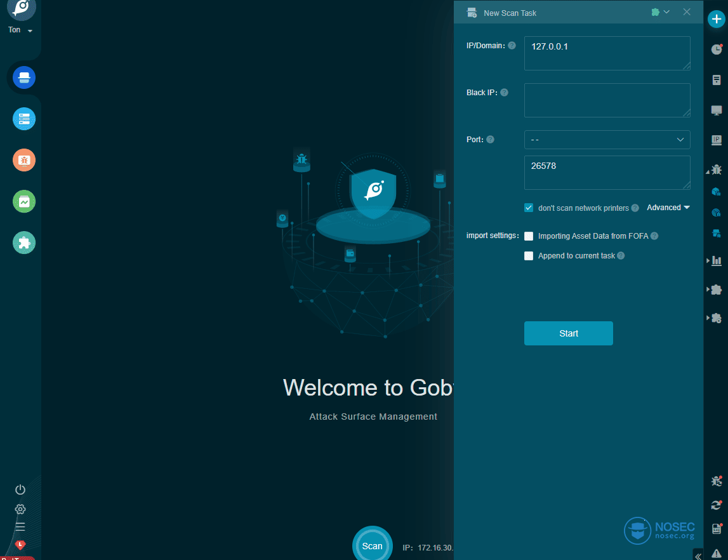The image size is (728, 560).
Task: Click the Start button
Action: [x=569, y=333]
